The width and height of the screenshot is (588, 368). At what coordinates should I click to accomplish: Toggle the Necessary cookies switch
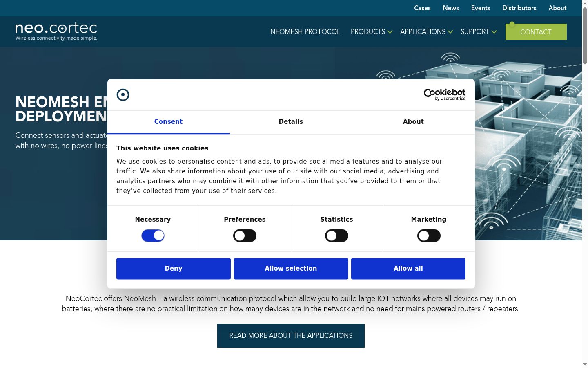153,236
